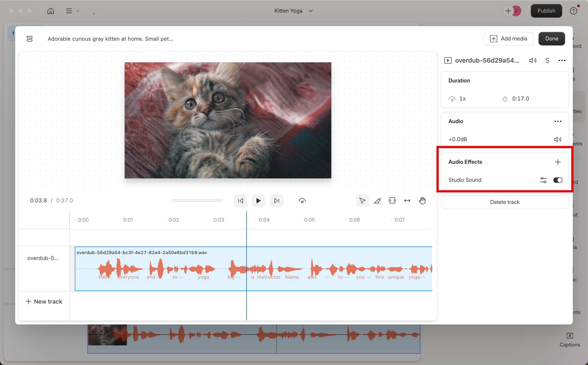Go to the home screen icon
The image size is (588, 365).
(50, 11)
